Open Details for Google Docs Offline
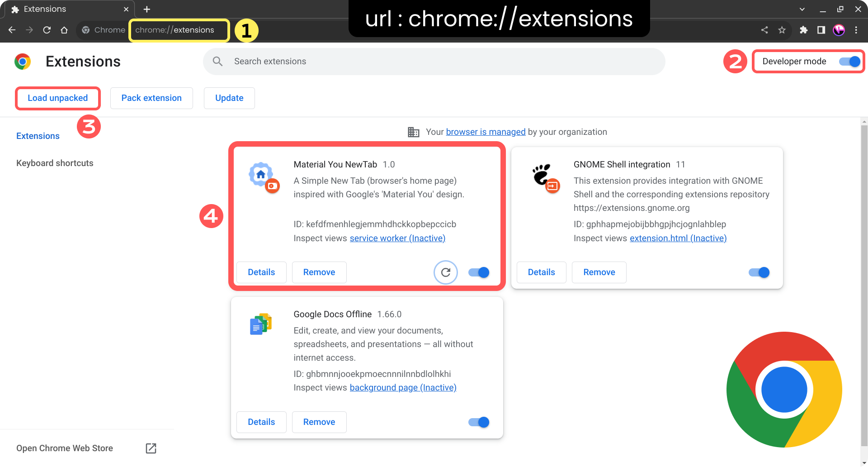868x467 pixels. [x=261, y=422]
